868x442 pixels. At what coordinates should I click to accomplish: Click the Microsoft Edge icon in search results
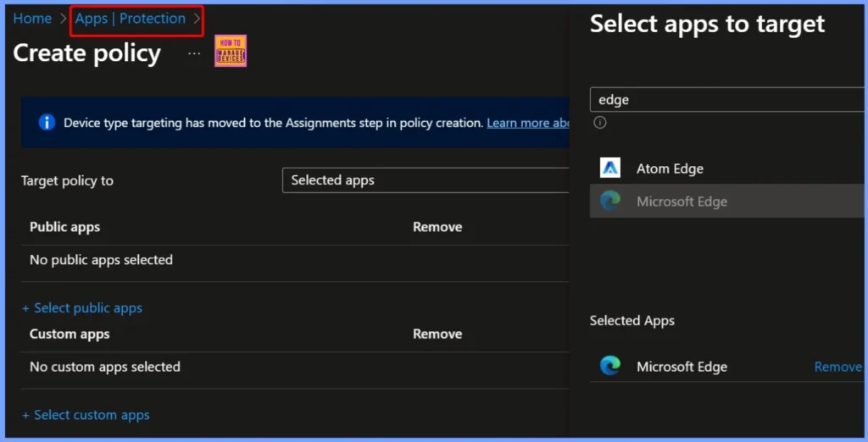coord(610,202)
